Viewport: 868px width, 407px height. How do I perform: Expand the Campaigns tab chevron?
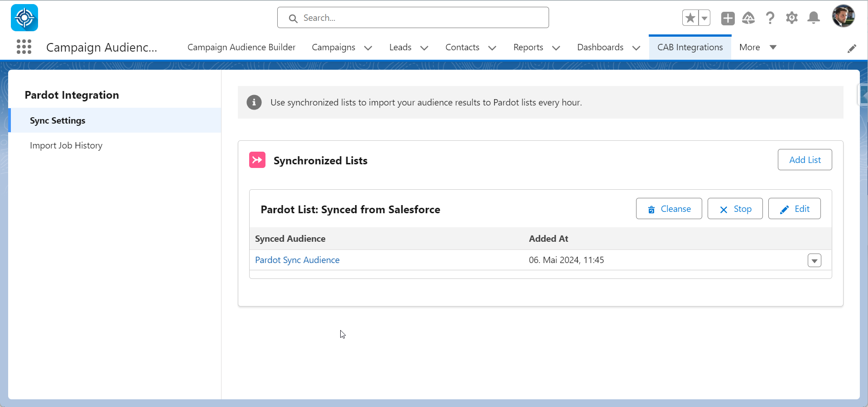368,48
